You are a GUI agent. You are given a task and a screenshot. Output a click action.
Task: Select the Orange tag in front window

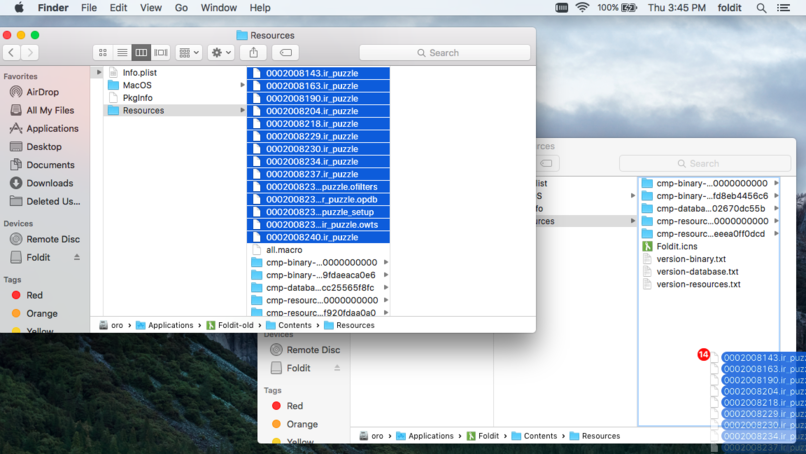(42, 314)
